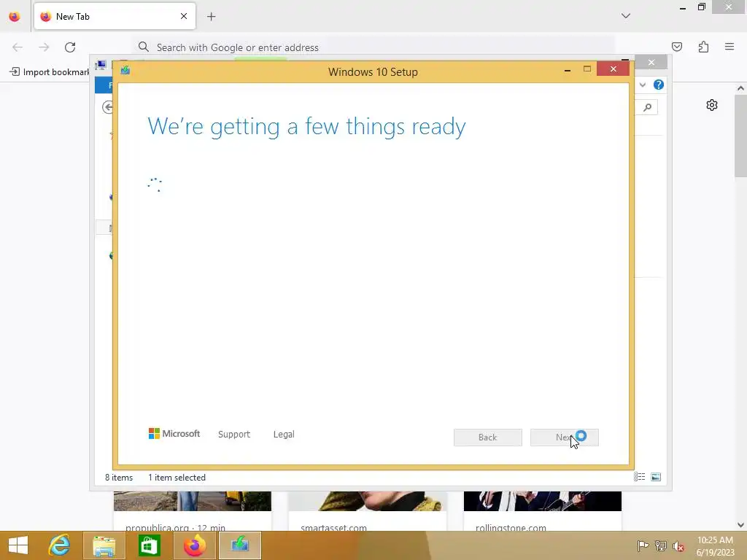Open the Firefox Extensions puzzle icon
This screenshot has height=560, width=747.
703,47
